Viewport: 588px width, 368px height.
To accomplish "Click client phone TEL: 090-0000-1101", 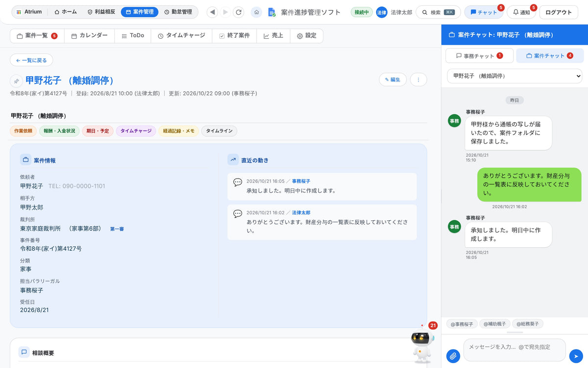I will tap(76, 186).
